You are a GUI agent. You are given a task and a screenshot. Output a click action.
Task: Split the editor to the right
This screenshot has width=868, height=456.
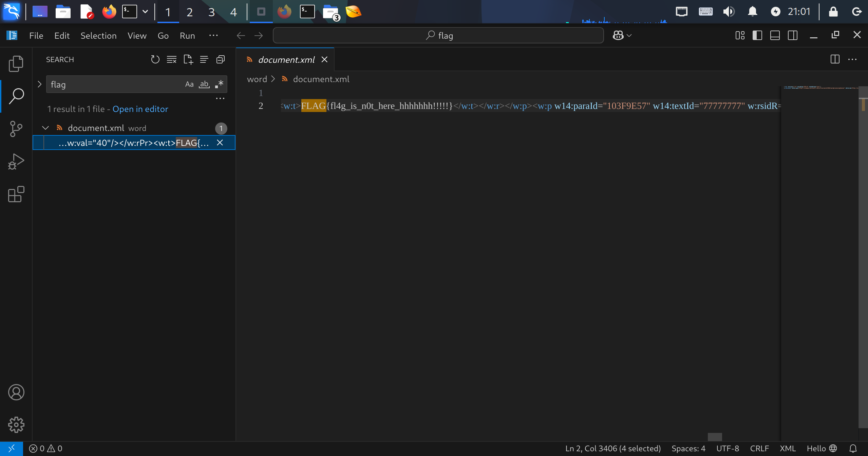pyautogui.click(x=835, y=59)
